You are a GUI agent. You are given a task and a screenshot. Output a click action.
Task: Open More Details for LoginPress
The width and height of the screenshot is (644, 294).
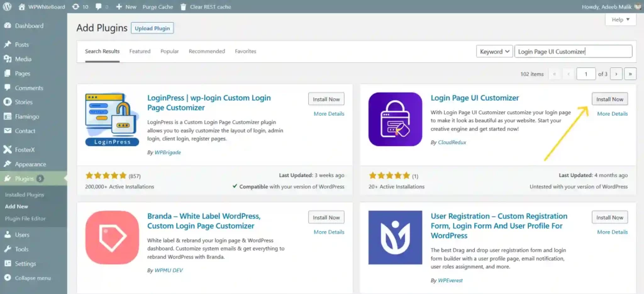click(x=329, y=114)
